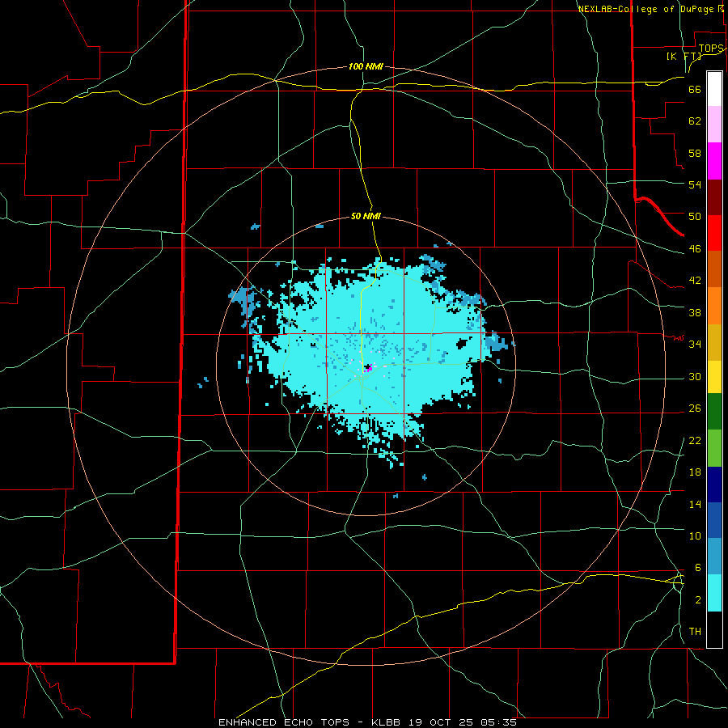This screenshot has width=728, height=728.
Task: Select the "58" legend label
Action: pyautogui.click(x=695, y=153)
